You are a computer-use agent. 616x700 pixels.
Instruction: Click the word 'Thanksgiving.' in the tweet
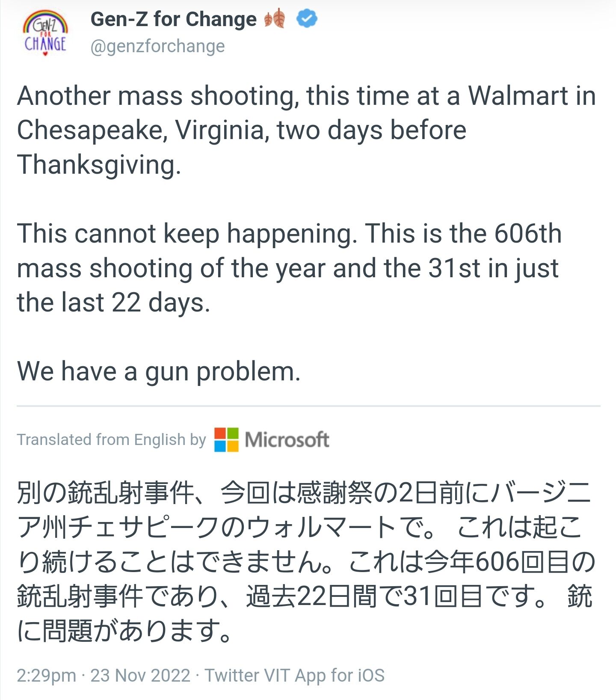point(99,165)
